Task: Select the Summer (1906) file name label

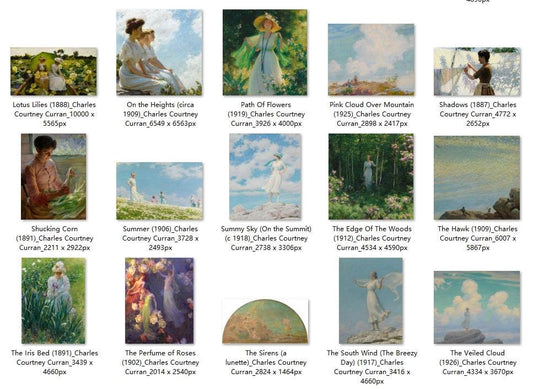Action: (160, 238)
